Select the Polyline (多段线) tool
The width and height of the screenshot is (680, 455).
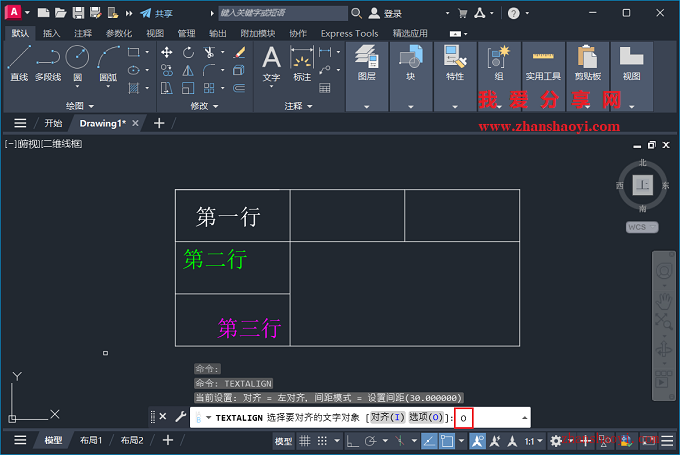click(48, 63)
